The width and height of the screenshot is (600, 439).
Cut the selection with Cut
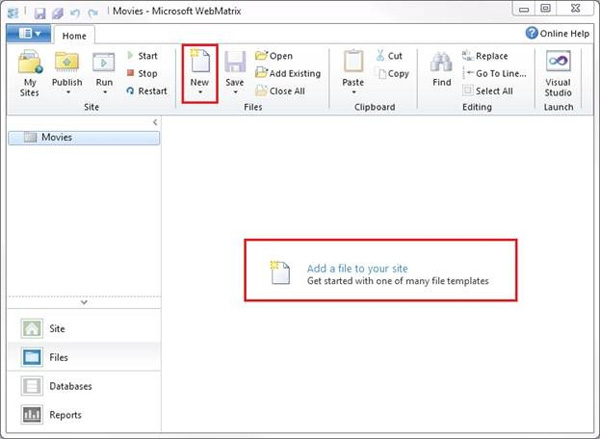tap(389, 56)
